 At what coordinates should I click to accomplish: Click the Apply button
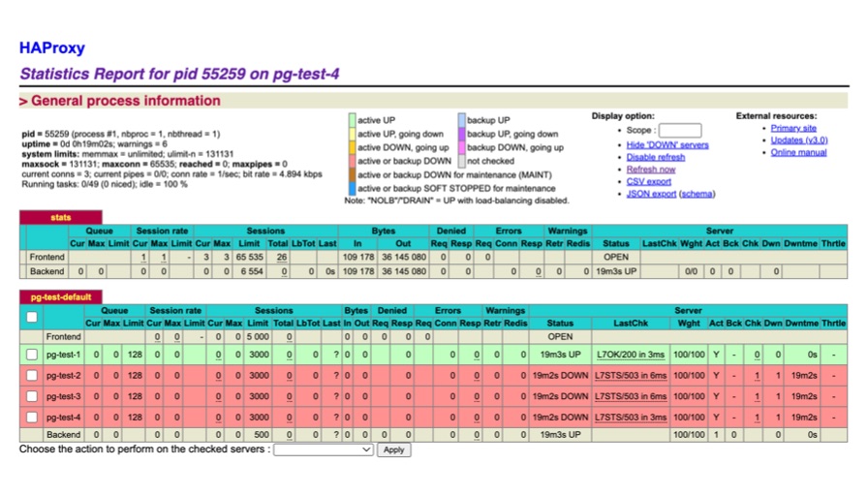point(393,449)
